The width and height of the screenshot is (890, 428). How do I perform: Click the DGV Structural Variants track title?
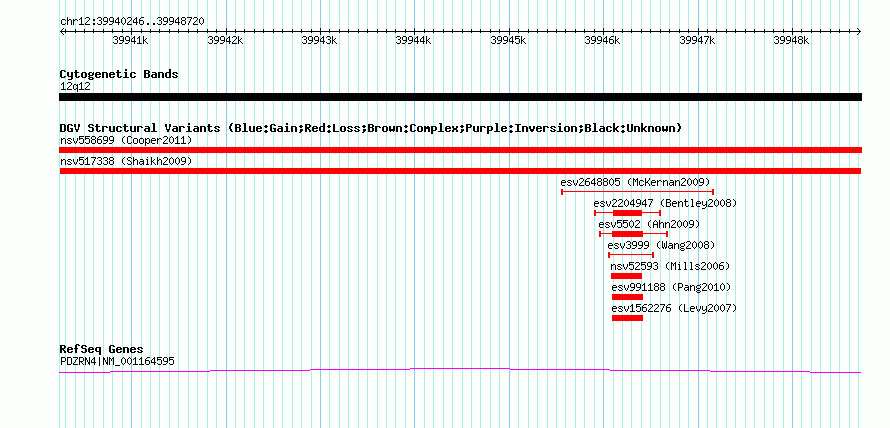pyautogui.click(x=371, y=128)
